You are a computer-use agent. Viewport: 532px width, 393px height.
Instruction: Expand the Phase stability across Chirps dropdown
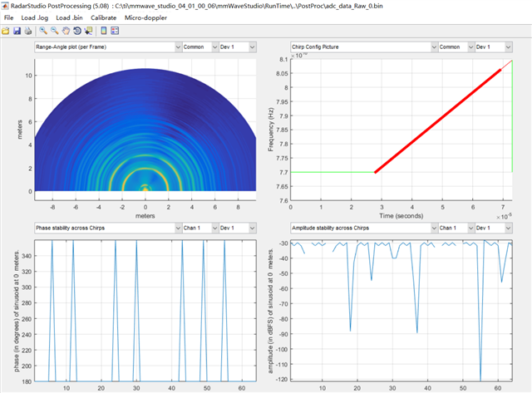tap(108, 228)
